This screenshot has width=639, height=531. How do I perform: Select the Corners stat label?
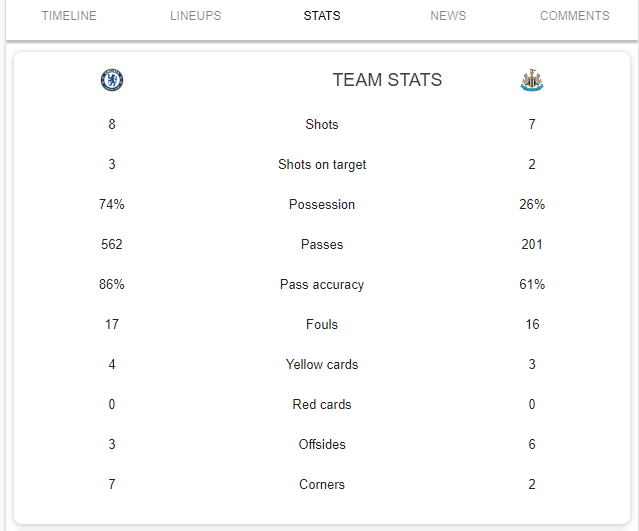coord(322,485)
